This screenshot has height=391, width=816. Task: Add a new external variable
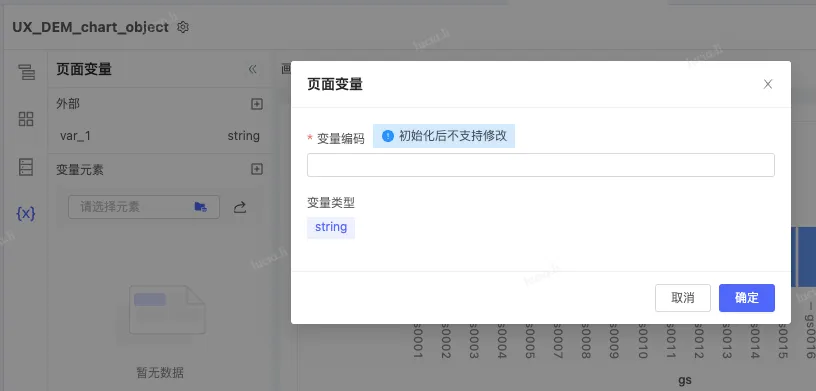click(257, 104)
